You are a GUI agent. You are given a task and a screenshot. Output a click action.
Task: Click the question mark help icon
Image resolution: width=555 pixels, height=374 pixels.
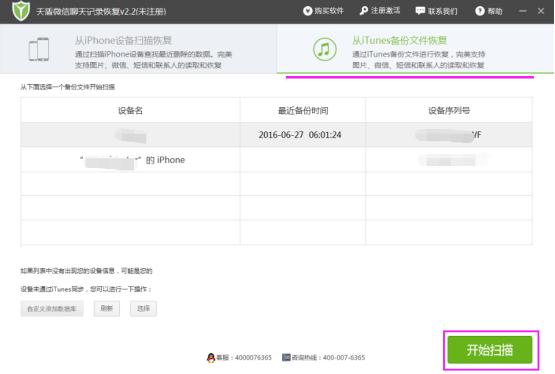(x=480, y=11)
